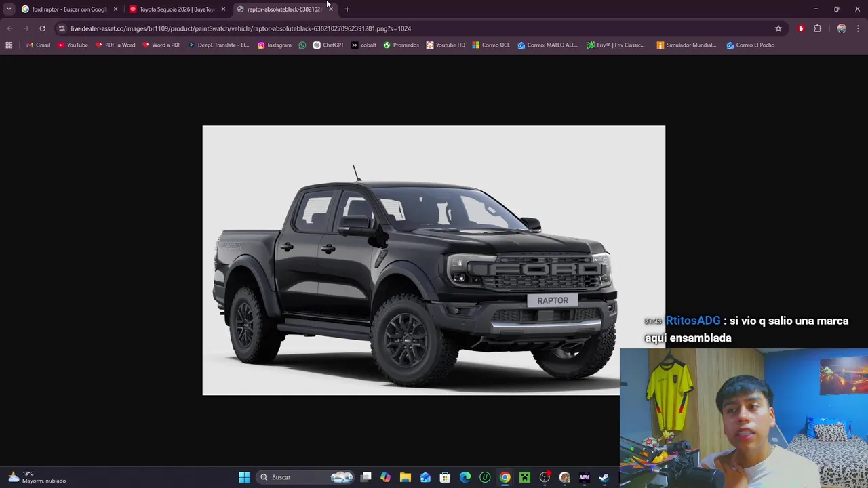Restore down the Chrome window
The width and height of the screenshot is (868, 488).
837,9
